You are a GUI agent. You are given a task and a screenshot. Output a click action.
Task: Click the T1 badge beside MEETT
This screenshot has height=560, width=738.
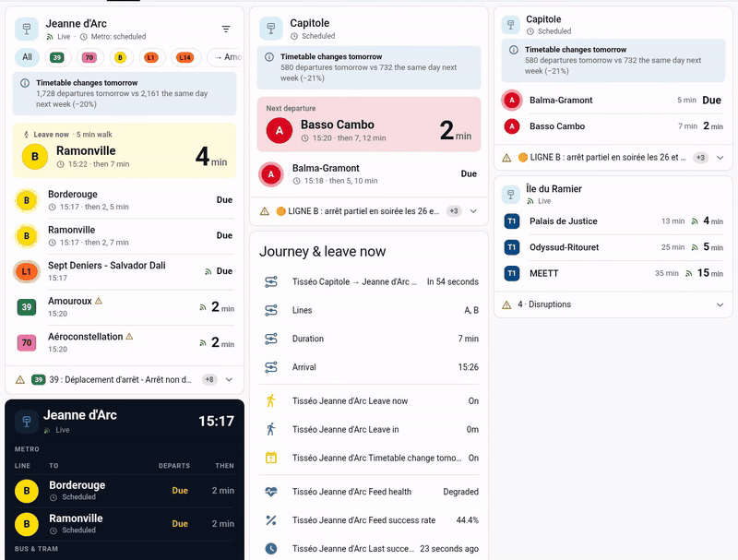coord(512,273)
